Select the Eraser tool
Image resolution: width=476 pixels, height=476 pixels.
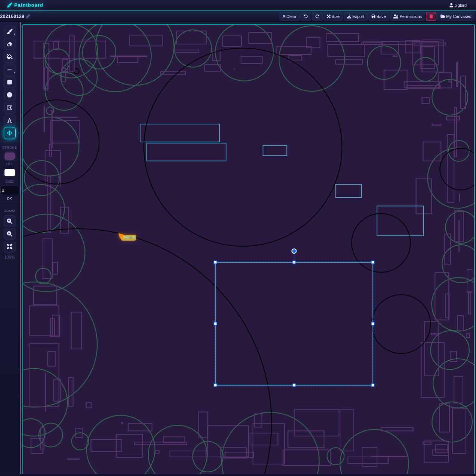[9, 44]
